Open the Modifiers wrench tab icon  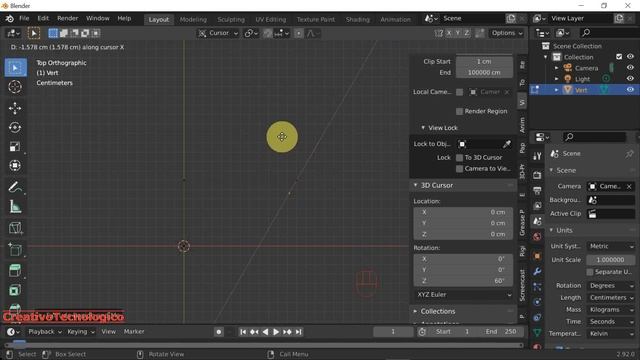(537, 271)
